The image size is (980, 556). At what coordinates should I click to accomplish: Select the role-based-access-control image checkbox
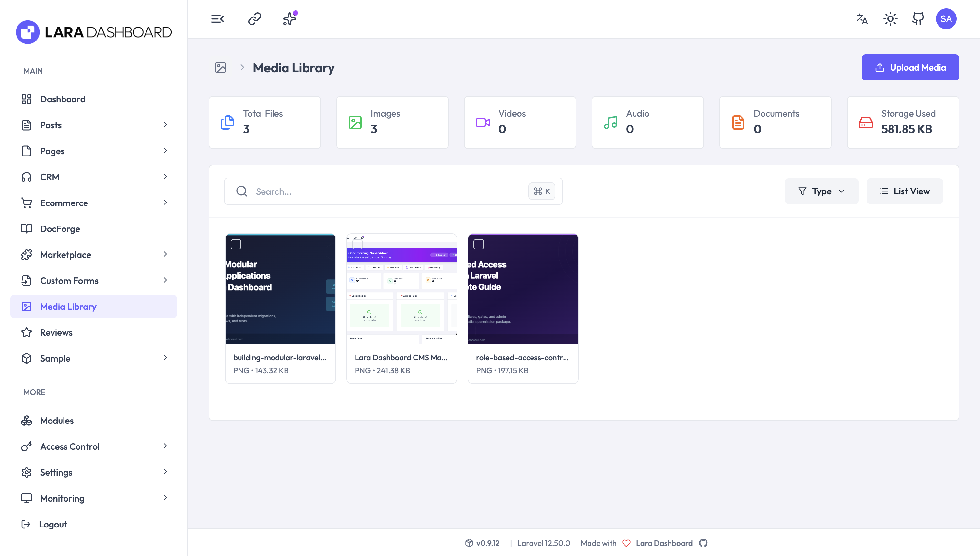[479, 244]
